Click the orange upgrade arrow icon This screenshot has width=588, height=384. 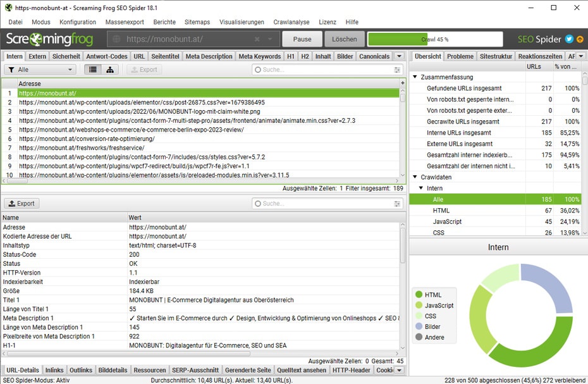(x=580, y=39)
